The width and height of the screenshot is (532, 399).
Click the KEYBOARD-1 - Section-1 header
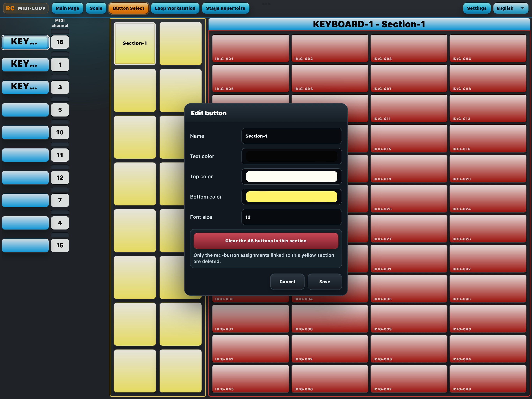coord(369,24)
